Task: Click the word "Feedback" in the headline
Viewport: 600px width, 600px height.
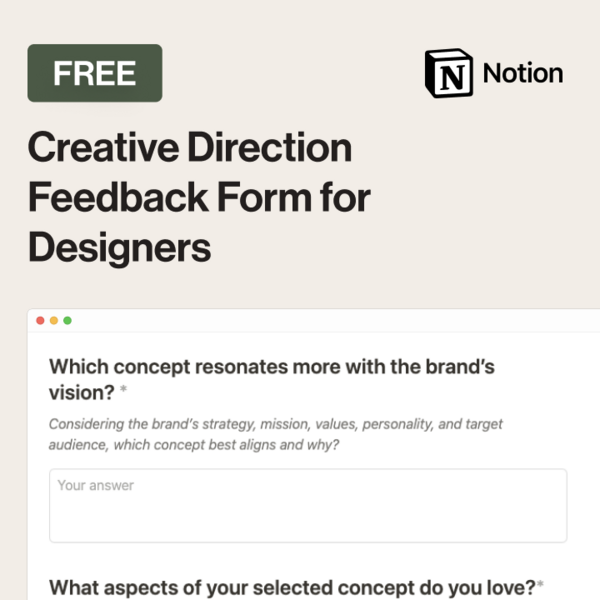Action: [119, 197]
